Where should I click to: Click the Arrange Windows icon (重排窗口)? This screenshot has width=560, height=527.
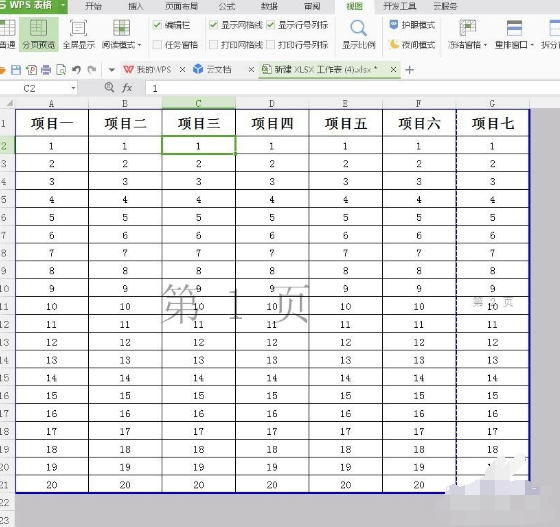tap(514, 28)
